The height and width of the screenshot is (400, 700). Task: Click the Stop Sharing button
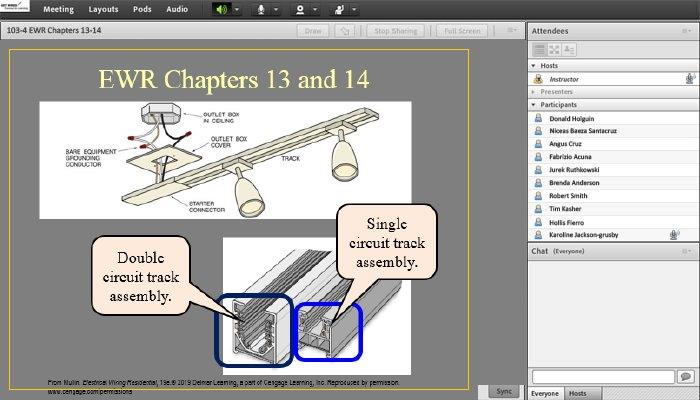[396, 31]
